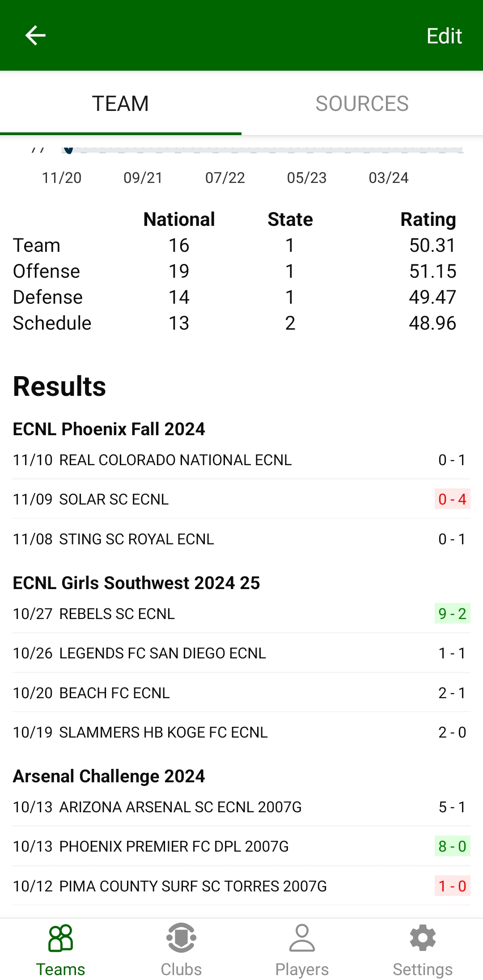483x980 pixels.
Task: Tap the back arrow icon
Action: [x=35, y=35]
